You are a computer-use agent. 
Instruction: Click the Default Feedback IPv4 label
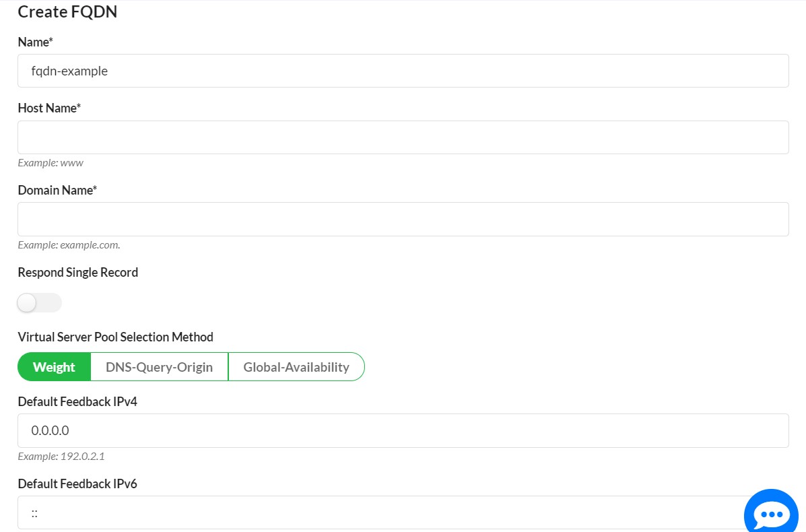(x=77, y=401)
